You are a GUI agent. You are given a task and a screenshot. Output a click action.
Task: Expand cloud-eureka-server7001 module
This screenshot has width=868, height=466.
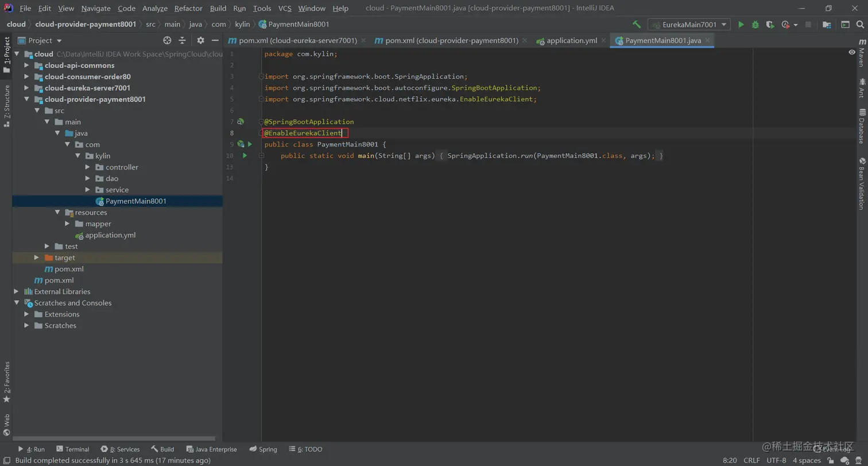tap(27, 88)
